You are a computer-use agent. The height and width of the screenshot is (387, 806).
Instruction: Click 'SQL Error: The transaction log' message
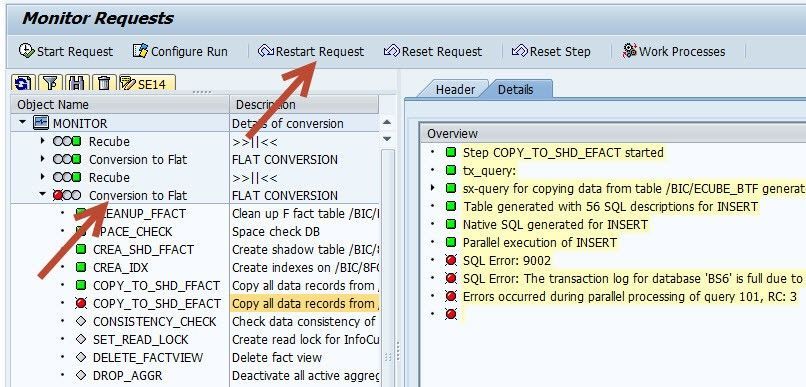click(x=633, y=279)
